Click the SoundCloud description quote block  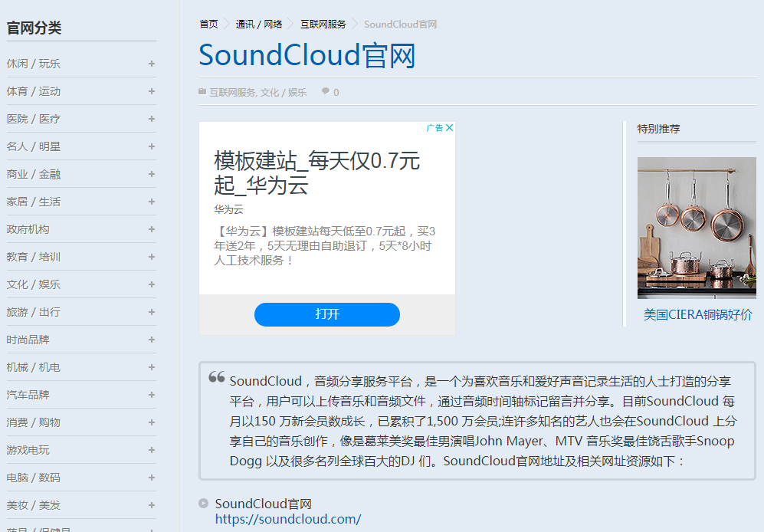[x=477, y=421]
